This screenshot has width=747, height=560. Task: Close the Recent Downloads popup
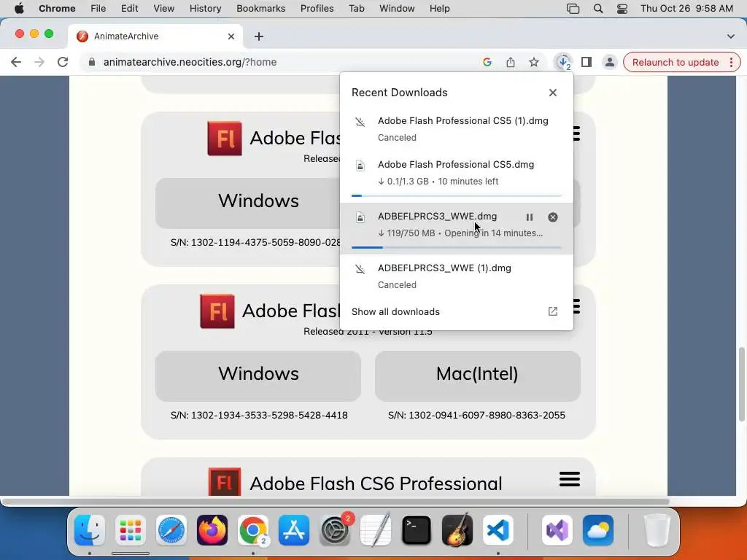(x=553, y=93)
